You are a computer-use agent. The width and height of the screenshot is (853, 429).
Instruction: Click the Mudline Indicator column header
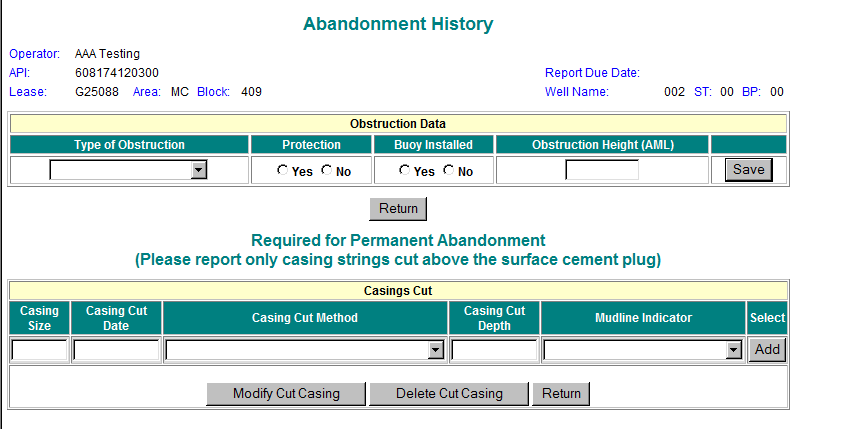(643, 318)
